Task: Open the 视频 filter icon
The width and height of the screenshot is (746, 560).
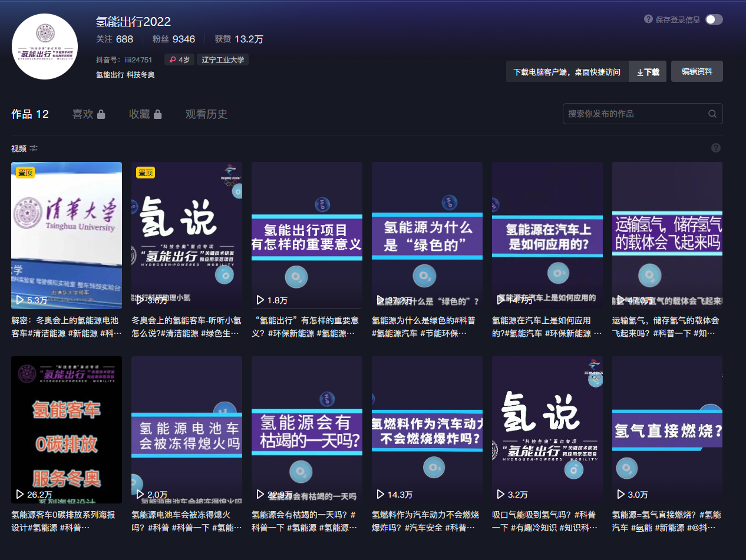Action: coord(34,148)
